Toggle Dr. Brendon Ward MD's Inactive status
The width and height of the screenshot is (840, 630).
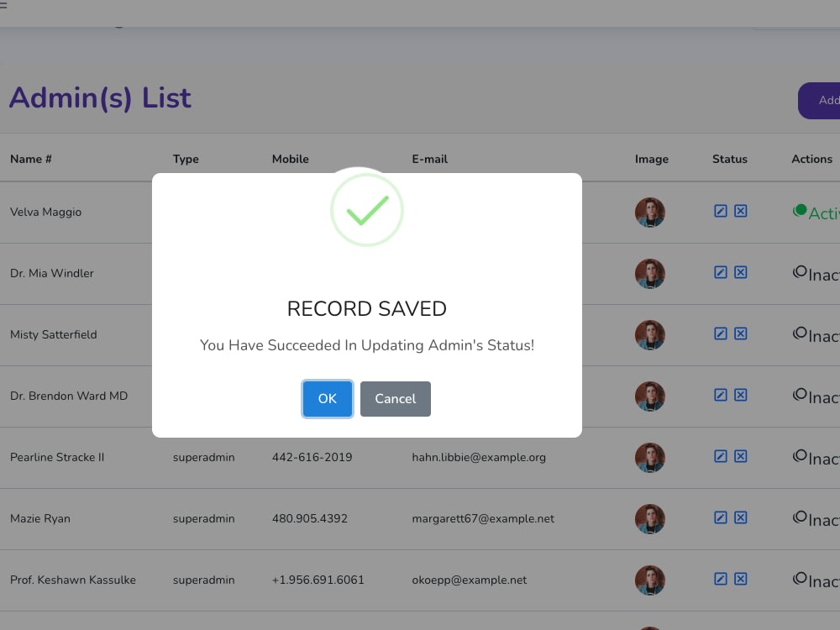816,396
